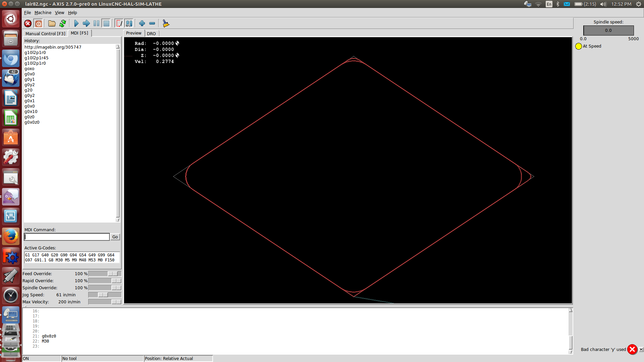Zoom in the preview with plus icon
The image size is (644, 362).
[142, 23]
